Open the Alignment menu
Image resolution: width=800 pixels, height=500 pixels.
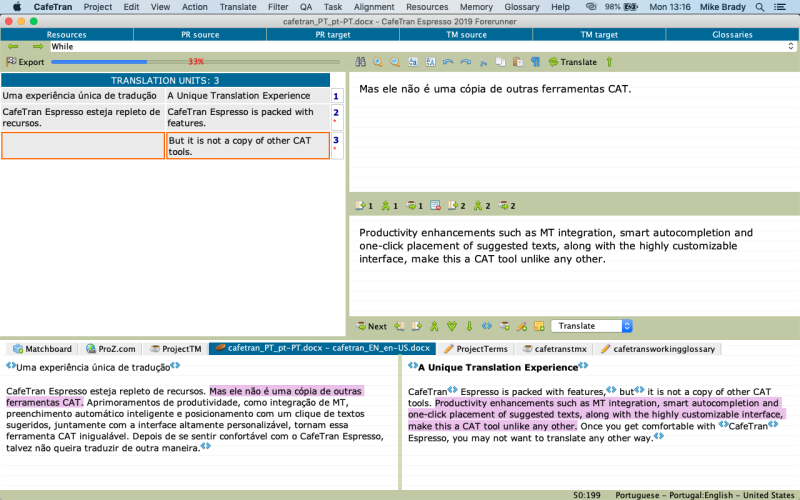374,7
